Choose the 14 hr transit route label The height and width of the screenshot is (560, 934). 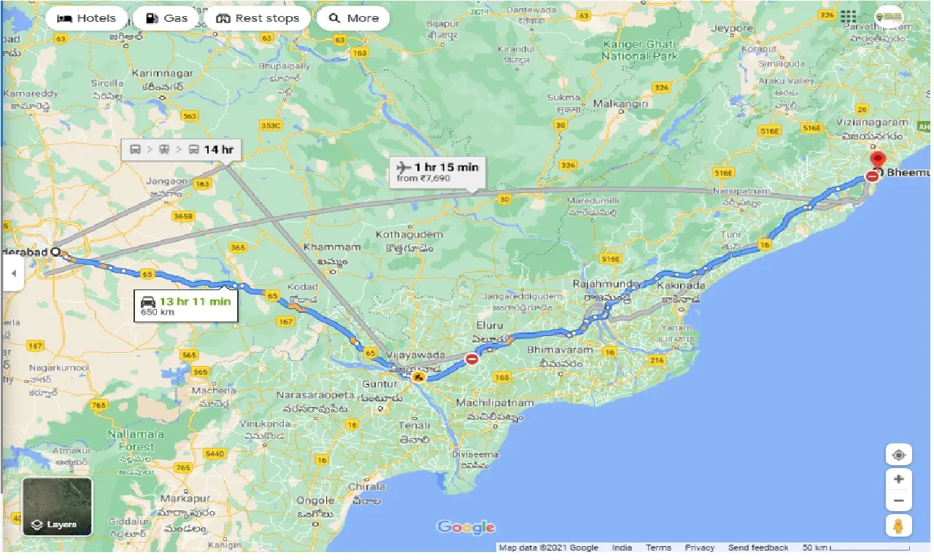tap(181, 149)
